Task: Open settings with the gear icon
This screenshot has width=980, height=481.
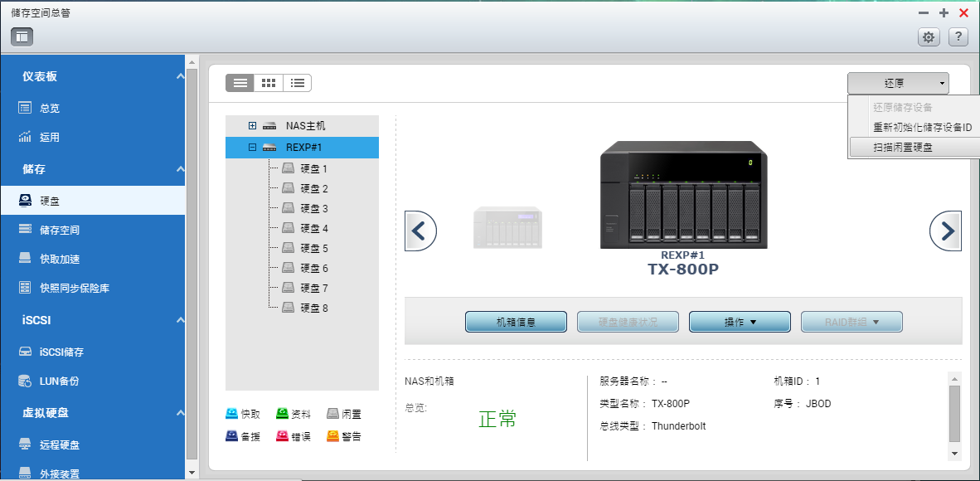Action: (x=929, y=36)
